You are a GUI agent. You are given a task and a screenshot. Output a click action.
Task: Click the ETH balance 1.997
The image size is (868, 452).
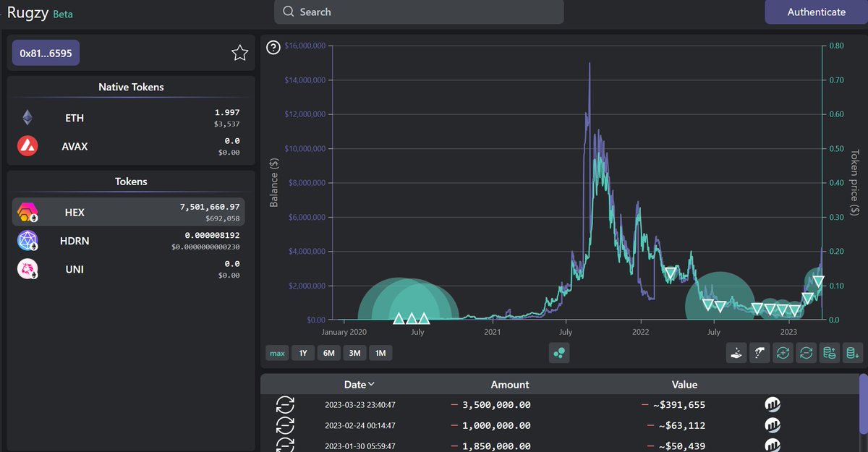coord(227,113)
